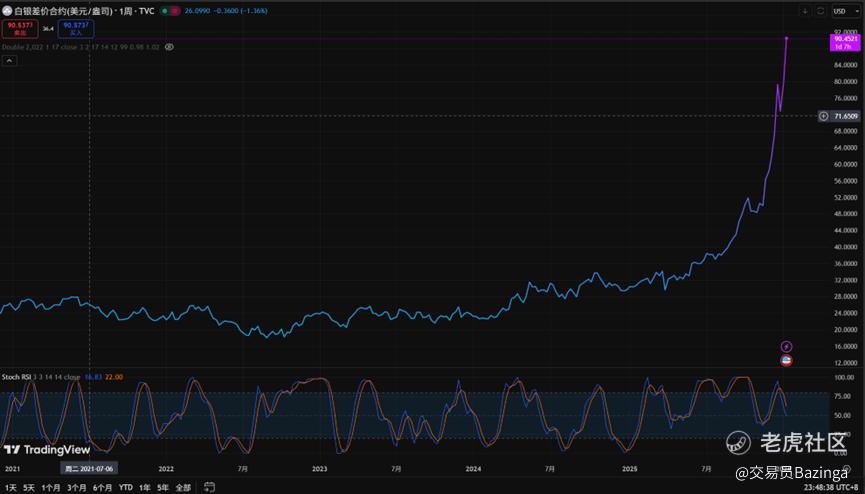Click the red sell price button 90.5377
This screenshot has height=494, width=865.
click(x=20, y=29)
